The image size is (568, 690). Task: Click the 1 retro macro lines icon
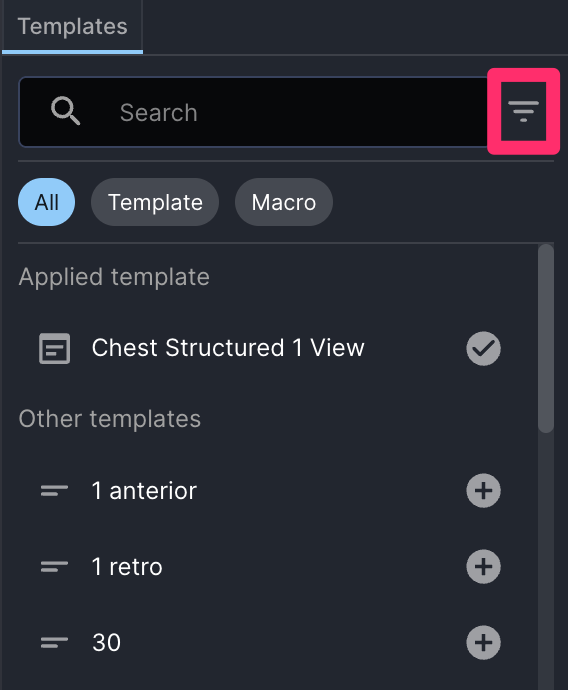click(55, 566)
